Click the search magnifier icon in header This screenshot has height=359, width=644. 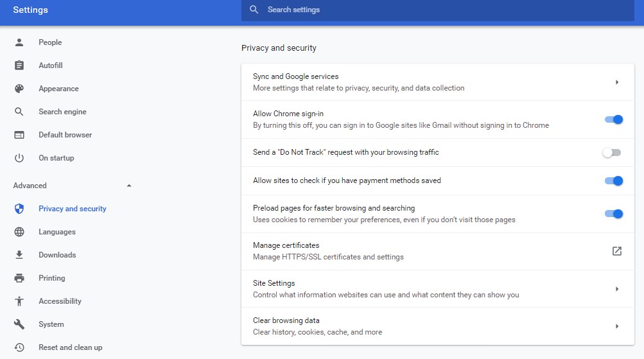point(254,10)
